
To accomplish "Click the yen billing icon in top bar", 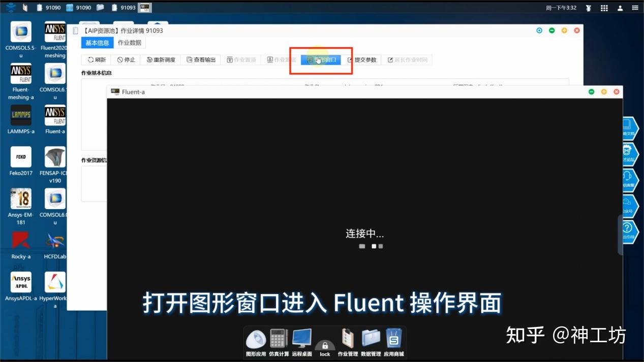I will [589, 8].
